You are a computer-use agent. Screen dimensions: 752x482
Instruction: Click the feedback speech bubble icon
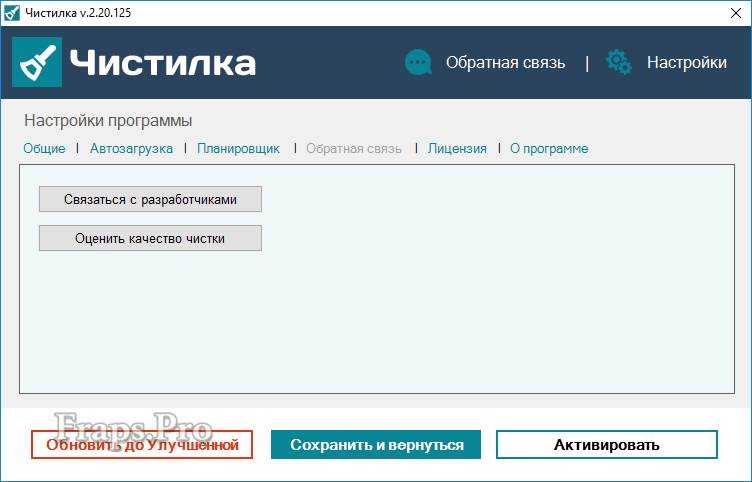pos(418,62)
